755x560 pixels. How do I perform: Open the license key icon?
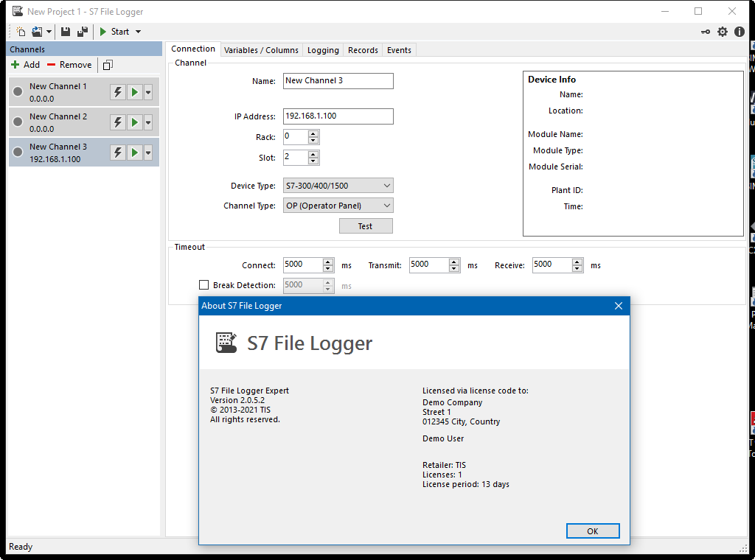click(x=706, y=32)
